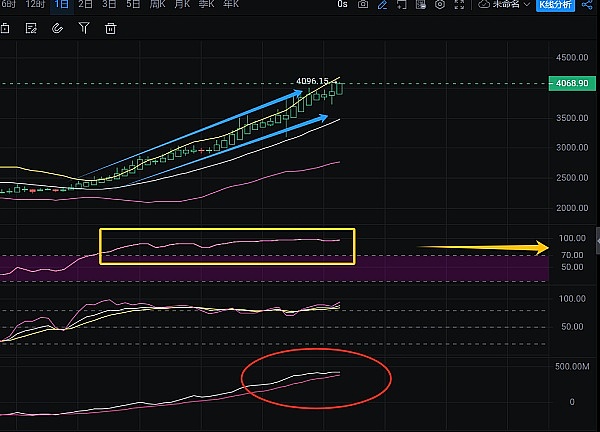The image size is (600, 432).
Task: Select the 周K weekly candle tab
Action: pyautogui.click(x=158, y=5)
